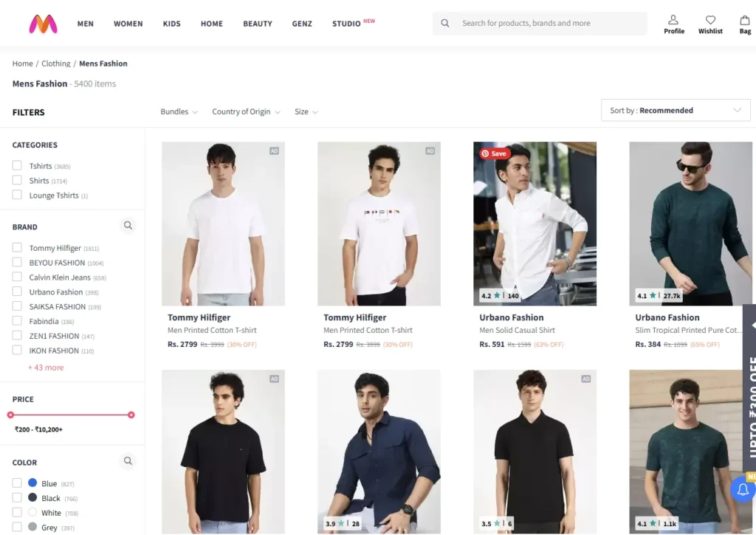
Task: Open green long-sleeve Urbano Fashion photo
Action: point(690,224)
